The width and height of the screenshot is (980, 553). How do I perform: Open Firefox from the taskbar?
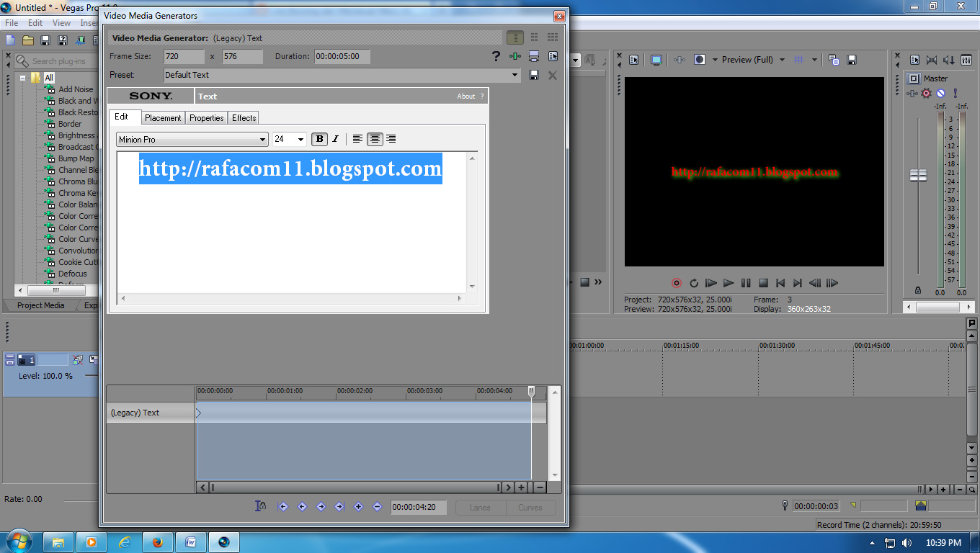click(157, 542)
